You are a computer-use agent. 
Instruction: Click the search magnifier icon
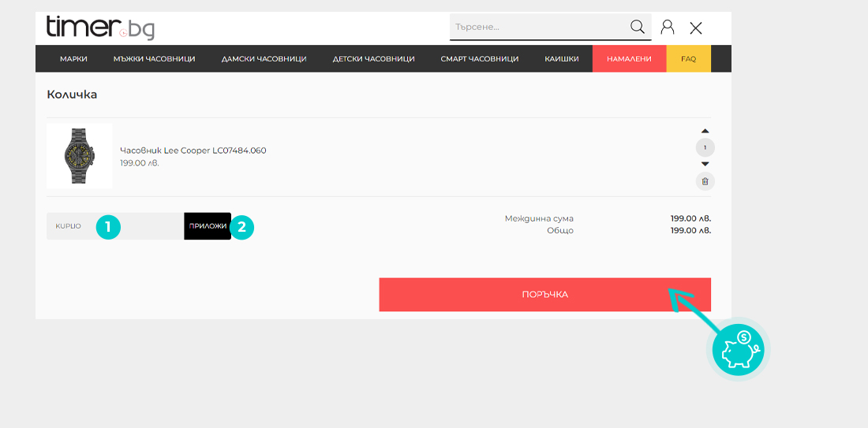click(x=637, y=27)
